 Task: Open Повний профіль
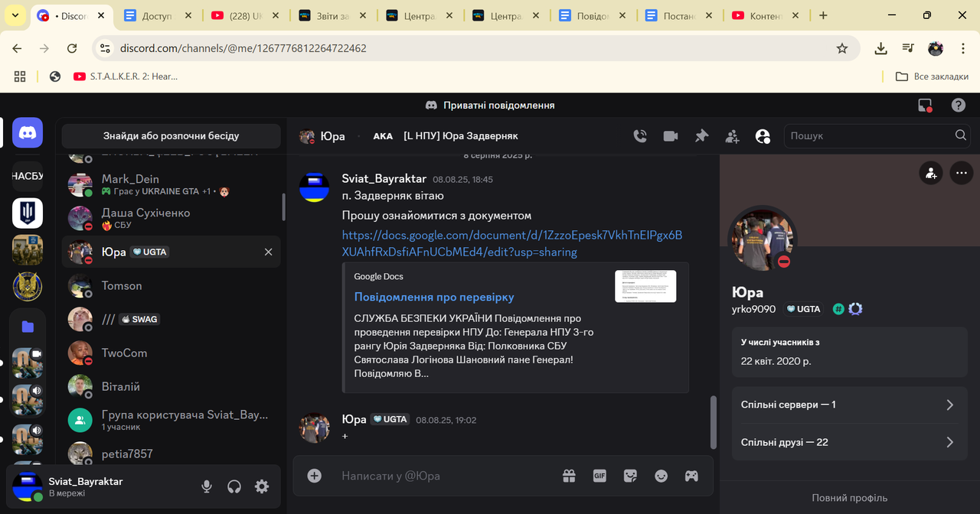tap(849, 498)
